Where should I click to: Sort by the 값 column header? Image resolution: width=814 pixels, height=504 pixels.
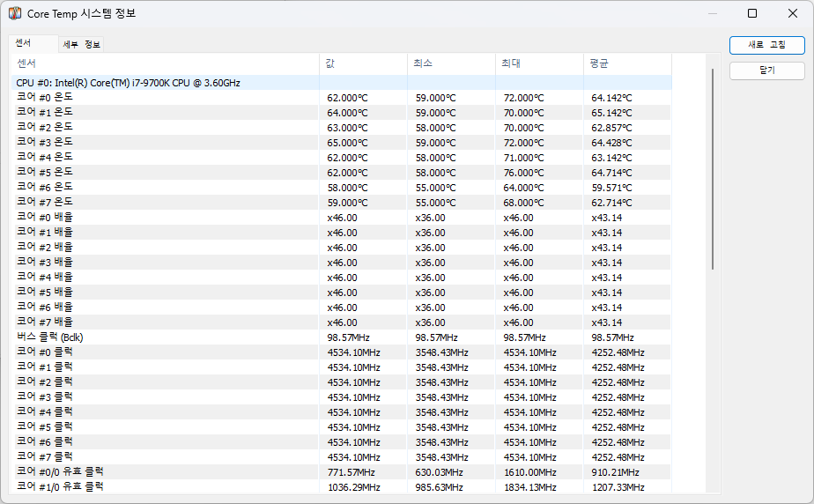point(363,63)
